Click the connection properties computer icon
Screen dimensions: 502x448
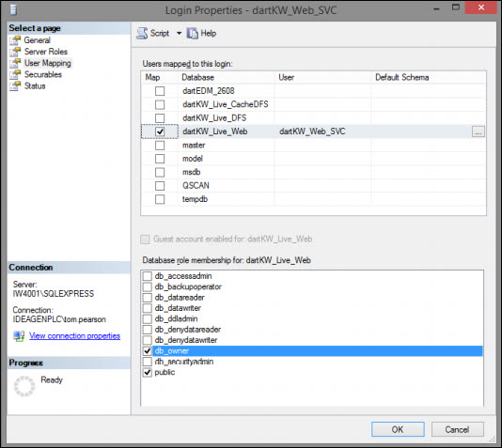click(x=19, y=336)
